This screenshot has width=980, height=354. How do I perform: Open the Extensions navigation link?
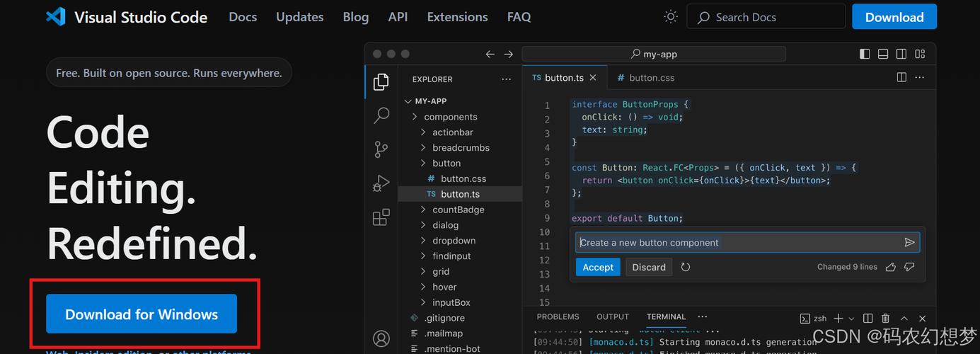coord(457,17)
